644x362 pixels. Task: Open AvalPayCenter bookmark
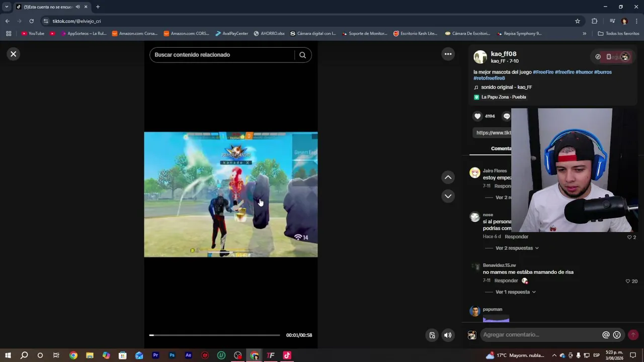point(232,34)
